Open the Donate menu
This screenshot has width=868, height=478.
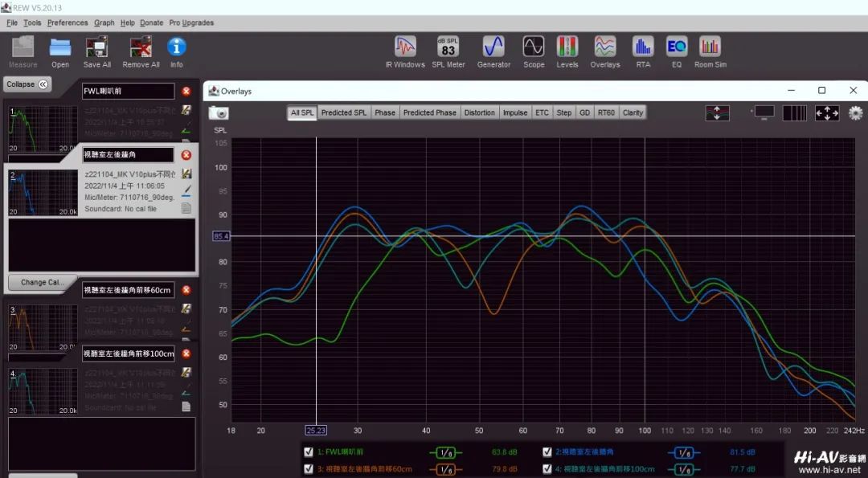[x=151, y=22]
